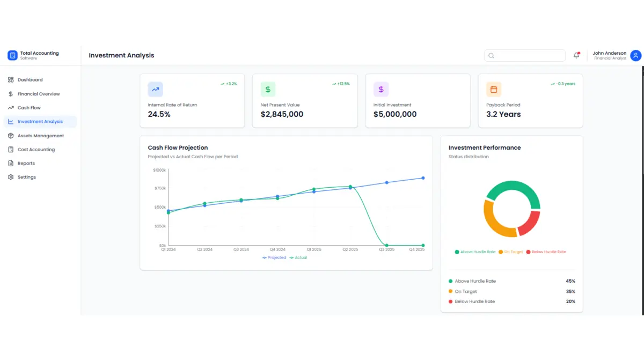Open the Reports section
The width and height of the screenshot is (644, 362).
point(26,164)
